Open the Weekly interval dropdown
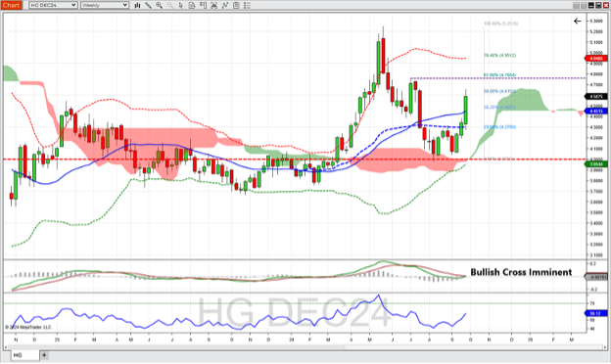 tap(105, 5)
